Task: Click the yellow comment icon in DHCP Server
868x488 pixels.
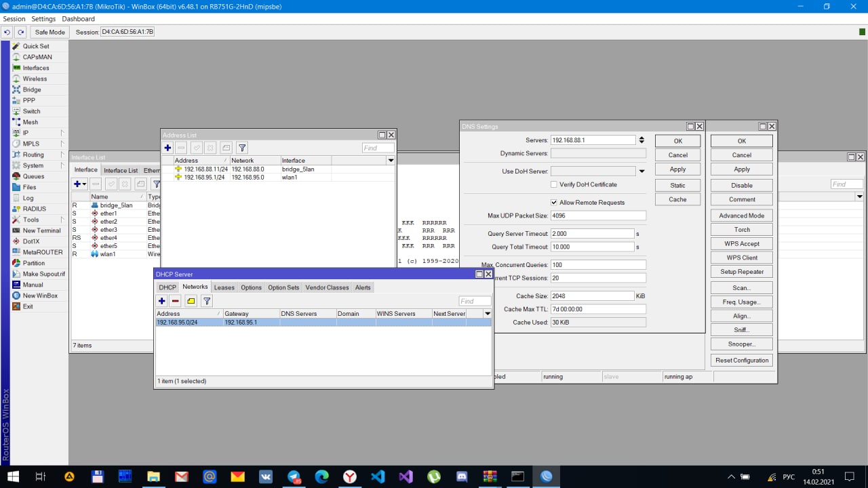Action: [x=191, y=301]
